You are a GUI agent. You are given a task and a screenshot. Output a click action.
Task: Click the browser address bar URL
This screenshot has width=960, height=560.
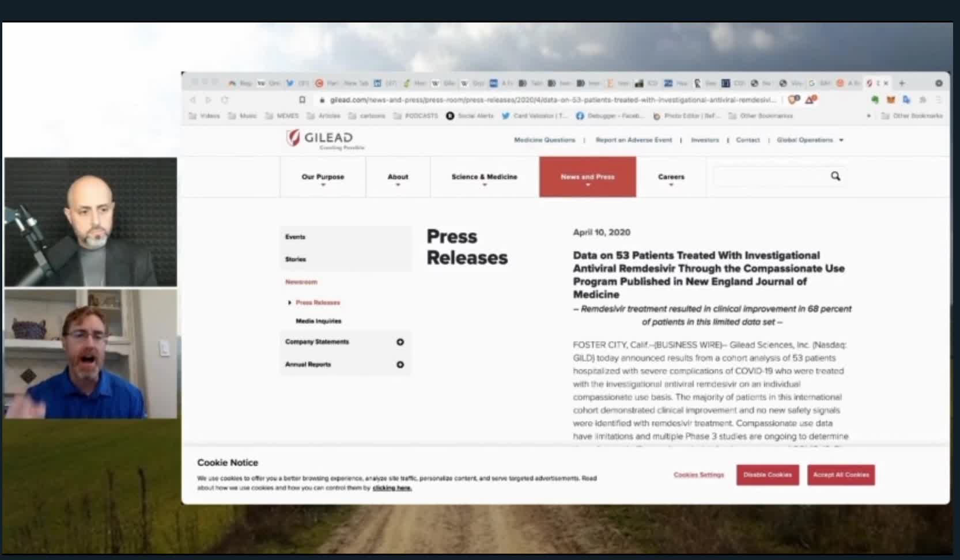pos(553,100)
